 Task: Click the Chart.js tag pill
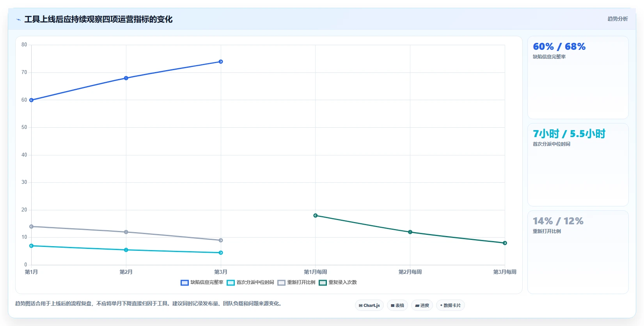(369, 305)
